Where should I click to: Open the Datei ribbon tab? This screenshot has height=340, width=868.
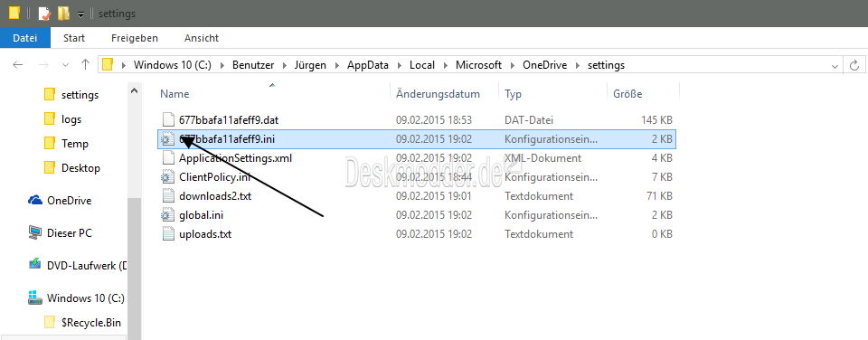[x=25, y=38]
